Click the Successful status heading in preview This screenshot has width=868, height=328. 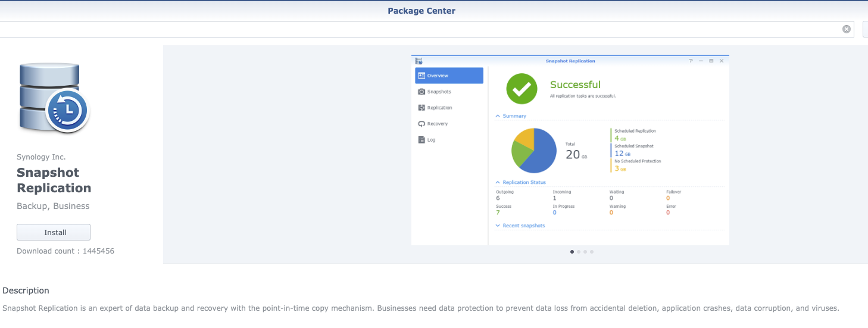coord(575,85)
